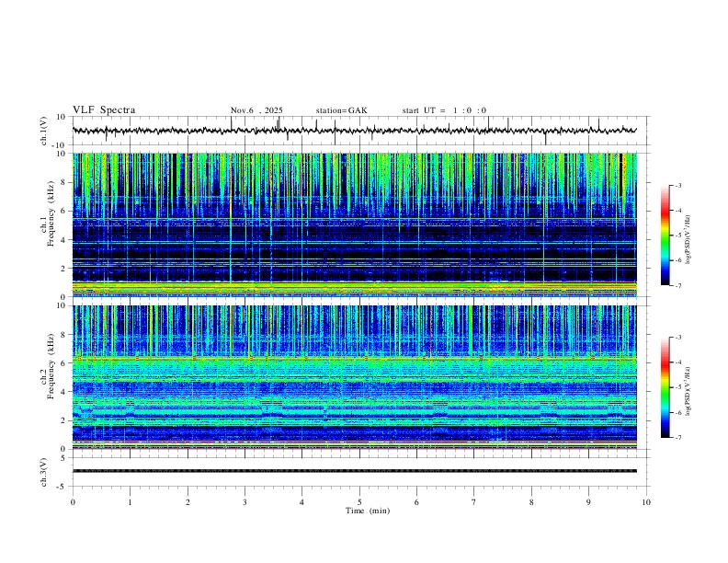
Task: Click the ch.1 spectrogram panel
Action: pyautogui.click(x=355, y=224)
